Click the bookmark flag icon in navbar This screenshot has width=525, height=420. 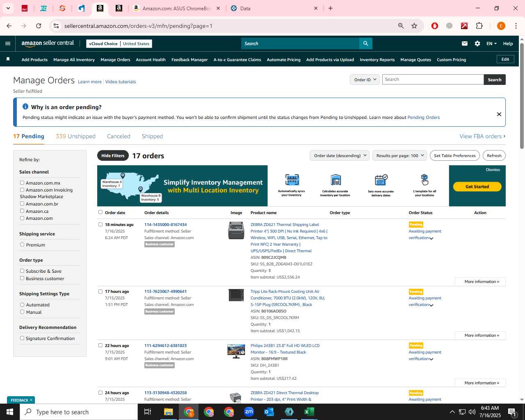pyautogui.click(x=8, y=59)
